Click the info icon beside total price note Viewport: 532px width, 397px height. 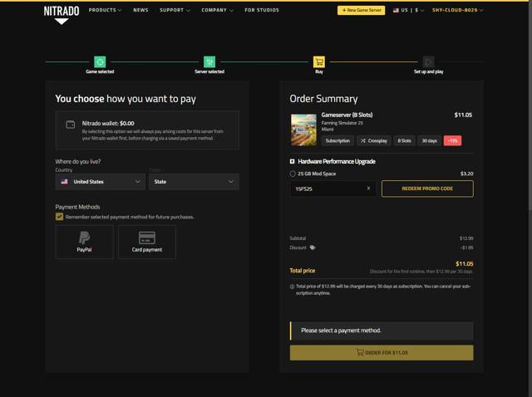click(292, 287)
